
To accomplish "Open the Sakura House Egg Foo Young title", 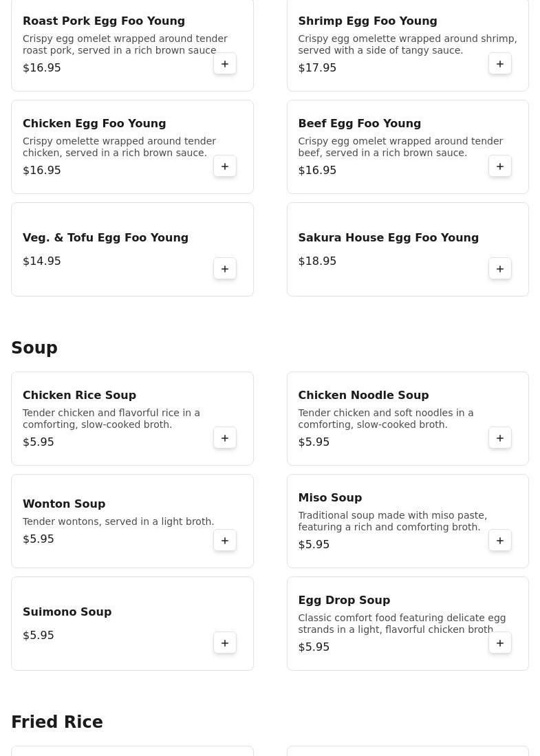I will [388, 238].
